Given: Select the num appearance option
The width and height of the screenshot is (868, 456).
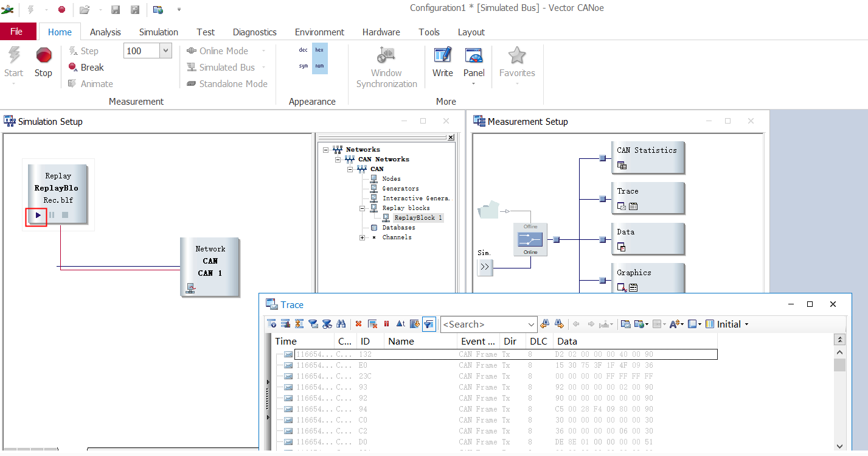Looking at the screenshot, I should (x=319, y=66).
